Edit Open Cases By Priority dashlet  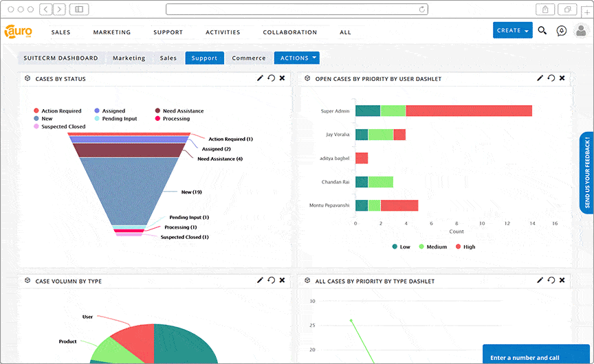540,78
